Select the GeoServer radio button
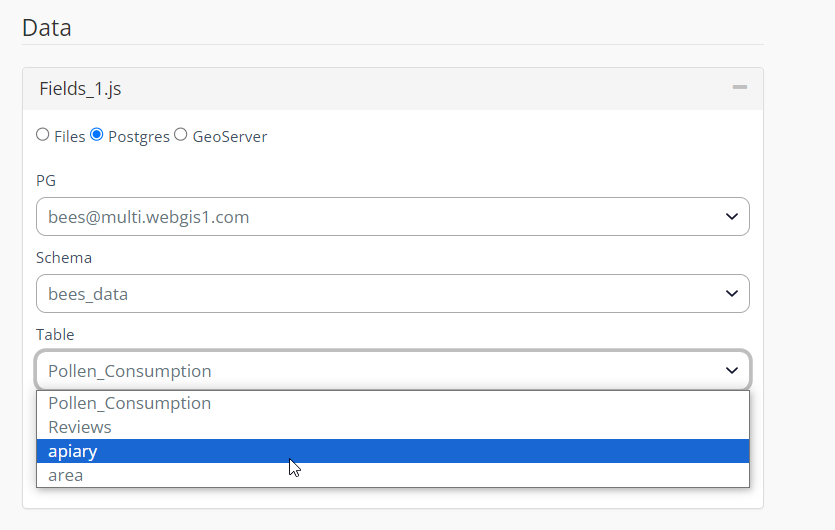The width and height of the screenshot is (835, 530). 181,135
